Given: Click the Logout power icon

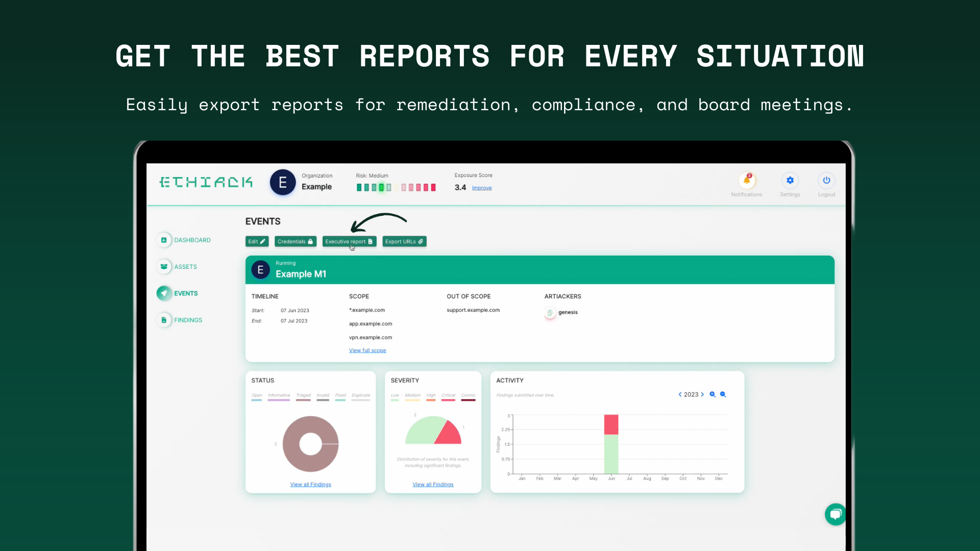Looking at the screenshot, I should click(x=826, y=181).
